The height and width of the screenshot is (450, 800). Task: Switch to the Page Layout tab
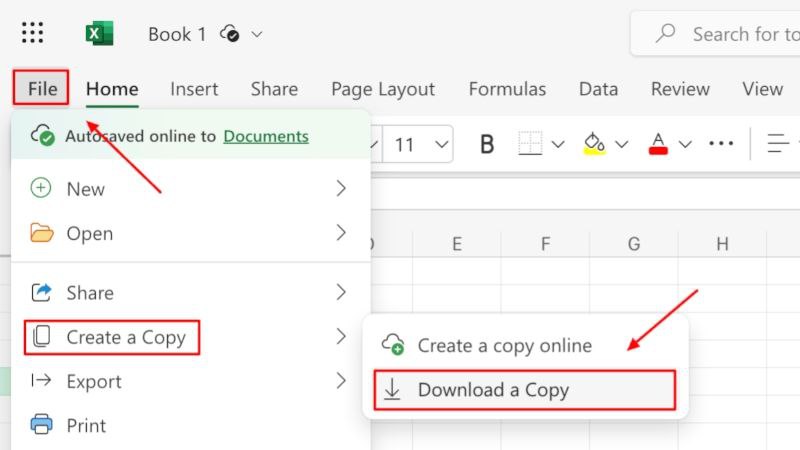click(x=383, y=89)
